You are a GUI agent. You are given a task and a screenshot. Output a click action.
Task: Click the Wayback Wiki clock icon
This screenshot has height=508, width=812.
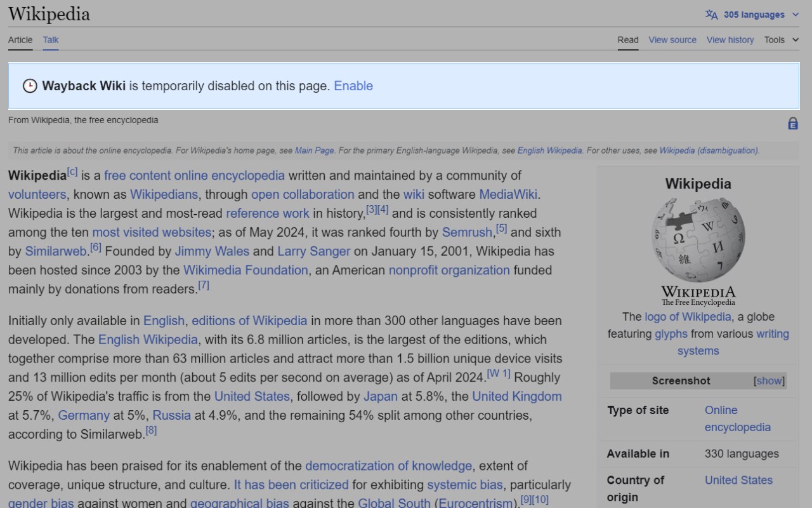pyautogui.click(x=30, y=86)
